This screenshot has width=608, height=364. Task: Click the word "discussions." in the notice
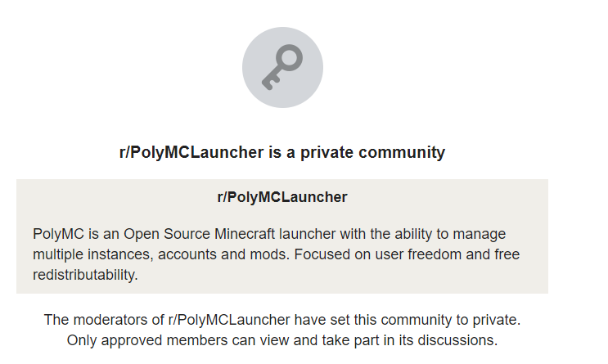point(459,339)
